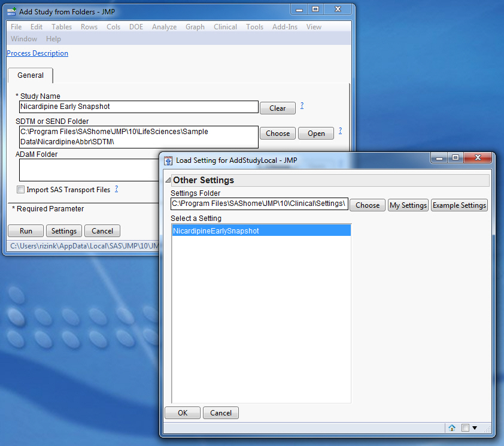Viewport: 504px width, 446px height.
Task: Click Open for SDTM or SEND Folder
Action: tap(316, 134)
